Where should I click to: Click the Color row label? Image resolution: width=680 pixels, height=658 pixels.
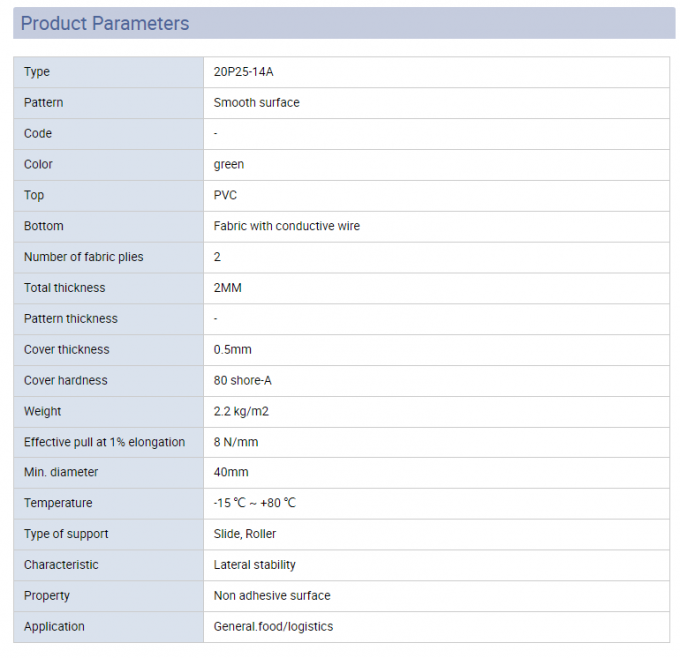pyautogui.click(x=38, y=165)
